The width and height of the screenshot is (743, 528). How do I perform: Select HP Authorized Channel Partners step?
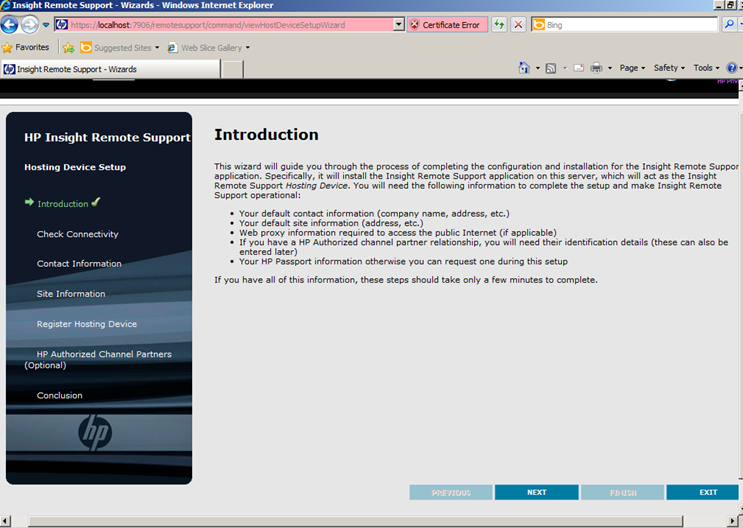point(98,360)
